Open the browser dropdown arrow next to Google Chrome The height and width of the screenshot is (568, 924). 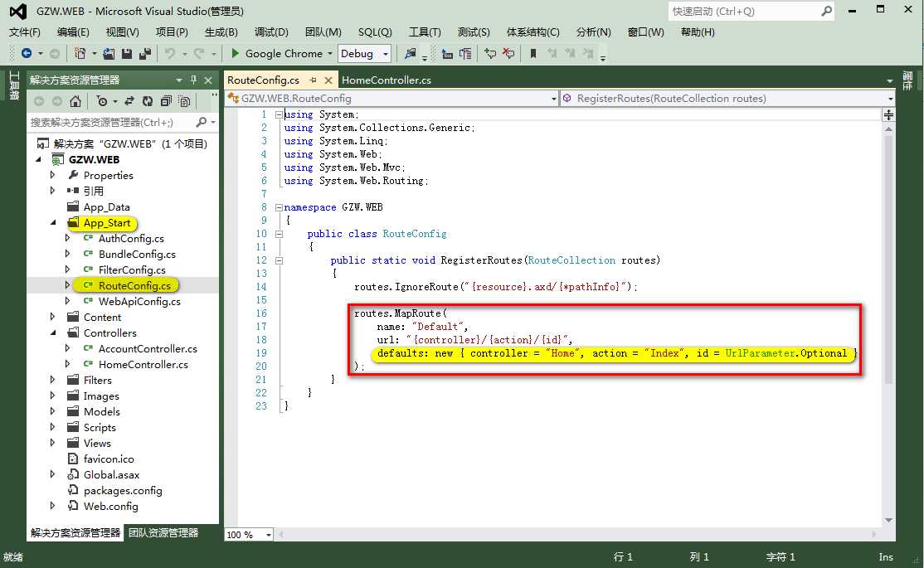point(330,54)
